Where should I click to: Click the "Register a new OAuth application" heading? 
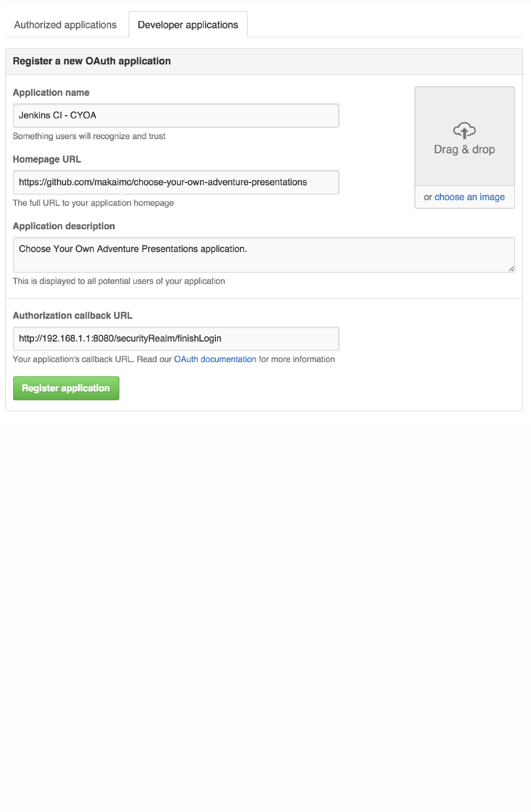(92, 61)
